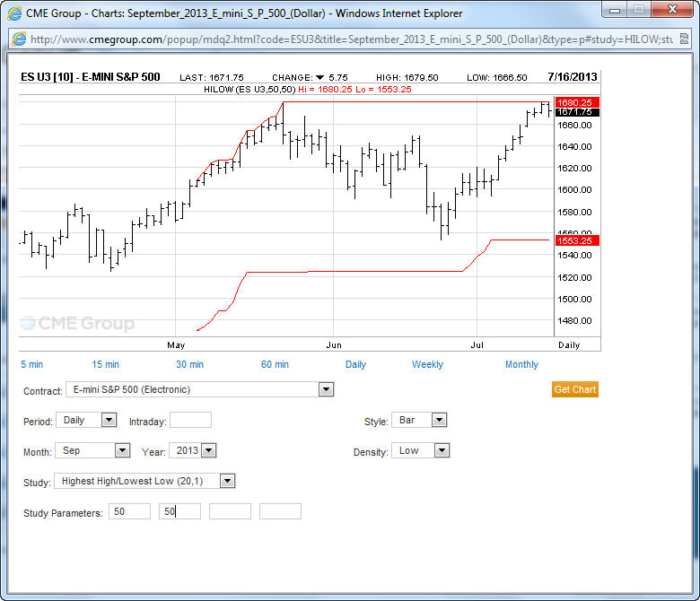Choose the Weekly interval link
This screenshot has width=700, height=601.
(x=427, y=364)
